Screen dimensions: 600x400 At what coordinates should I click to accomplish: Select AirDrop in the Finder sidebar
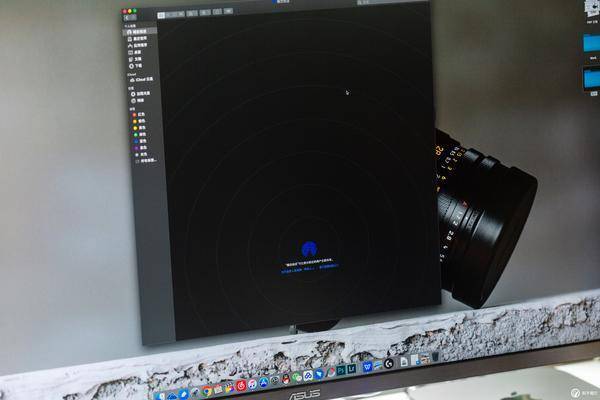point(139,31)
